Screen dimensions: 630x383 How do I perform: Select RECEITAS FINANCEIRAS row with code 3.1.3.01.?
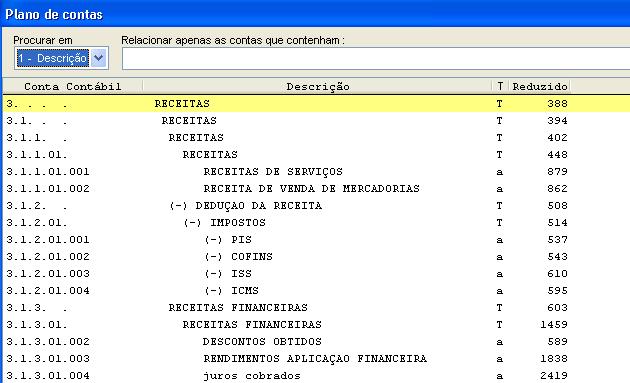point(316,324)
